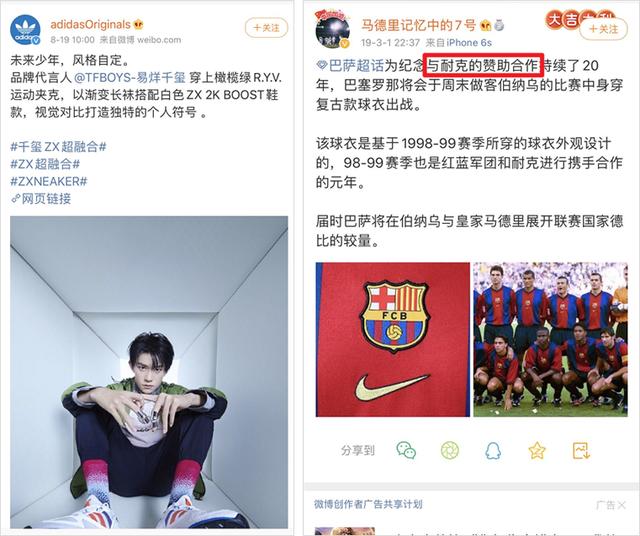Tap the save image download icon

[581, 450]
